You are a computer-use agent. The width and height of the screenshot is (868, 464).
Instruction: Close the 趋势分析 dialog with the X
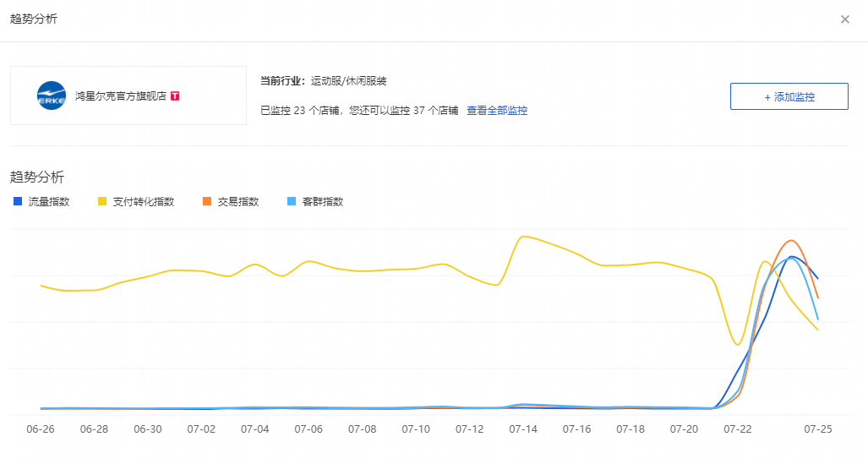[844, 19]
